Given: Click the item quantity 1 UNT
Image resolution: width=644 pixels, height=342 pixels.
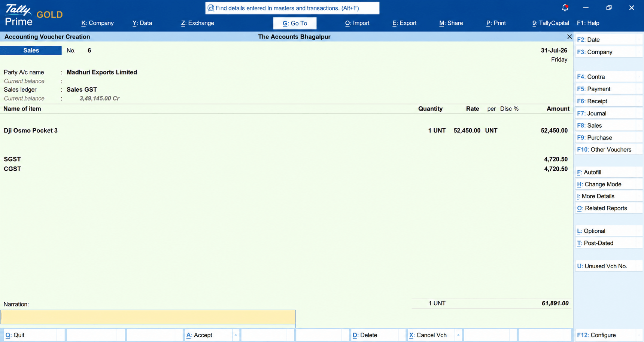Looking at the screenshot, I should point(437,131).
